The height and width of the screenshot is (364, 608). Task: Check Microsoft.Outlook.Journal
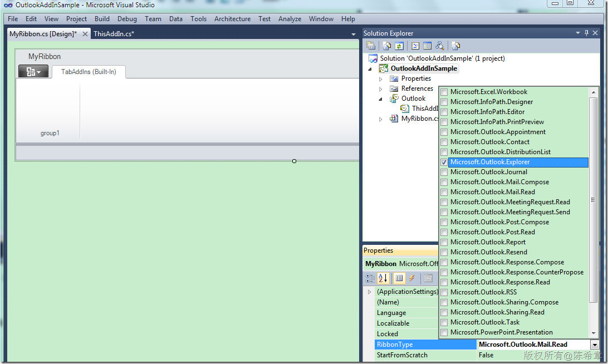444,172
